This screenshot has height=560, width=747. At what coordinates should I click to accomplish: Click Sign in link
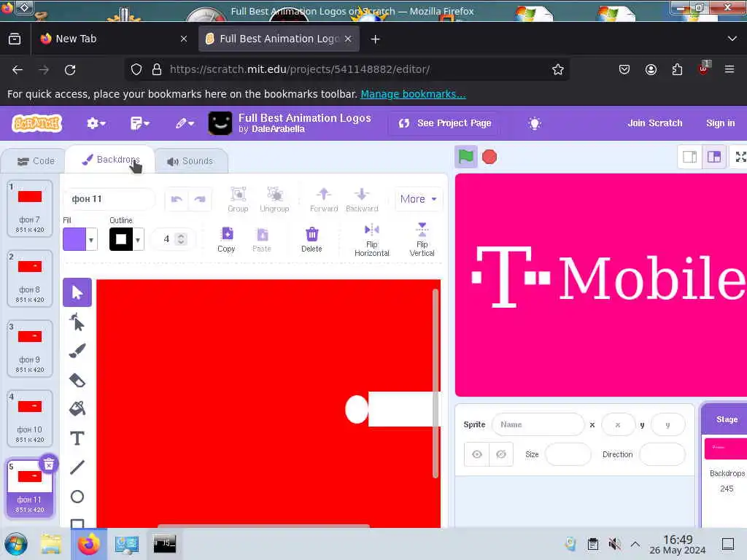coord(720,122)
